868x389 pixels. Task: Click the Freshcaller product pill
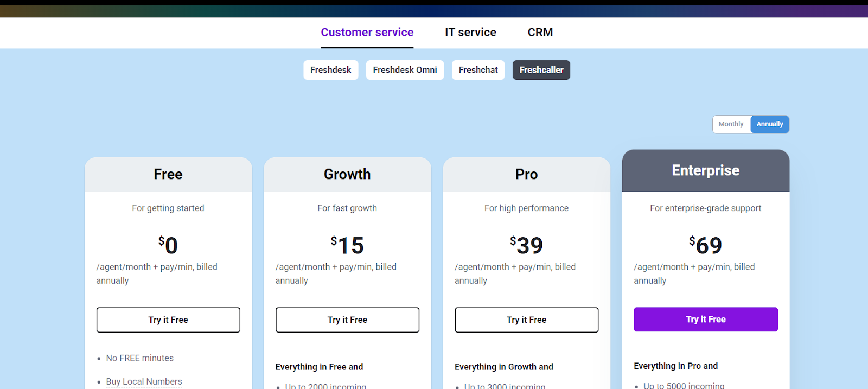pos(541,70)
